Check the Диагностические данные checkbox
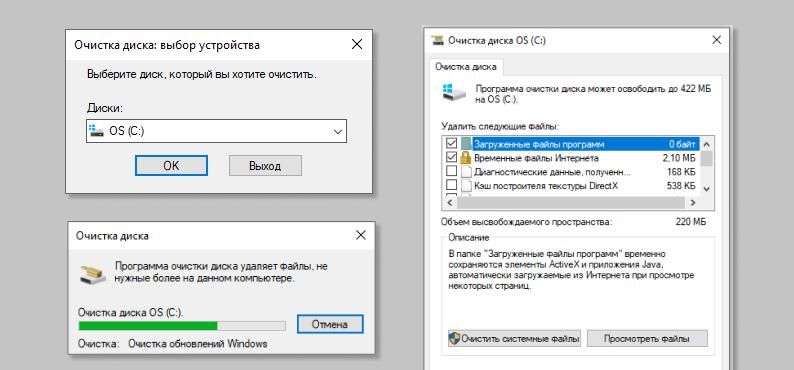The width and height of the screenshot is (794, 370). tap(451, 171)
